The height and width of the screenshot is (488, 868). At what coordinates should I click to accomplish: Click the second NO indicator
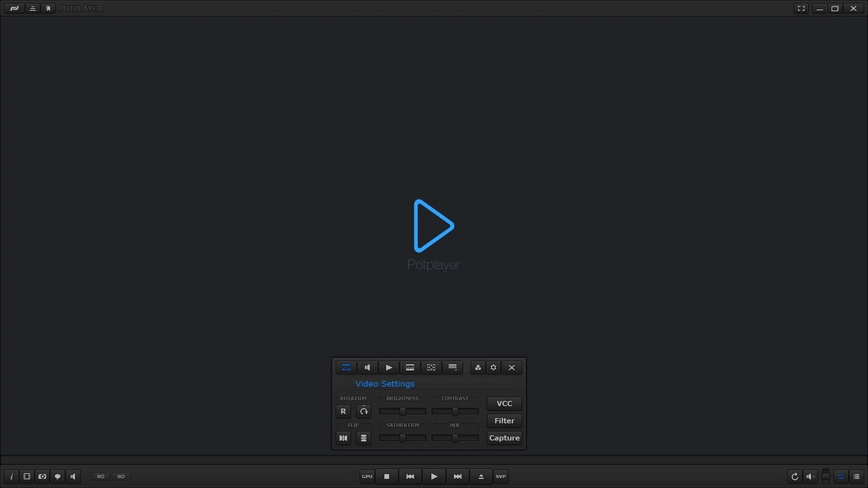point(121,476)
